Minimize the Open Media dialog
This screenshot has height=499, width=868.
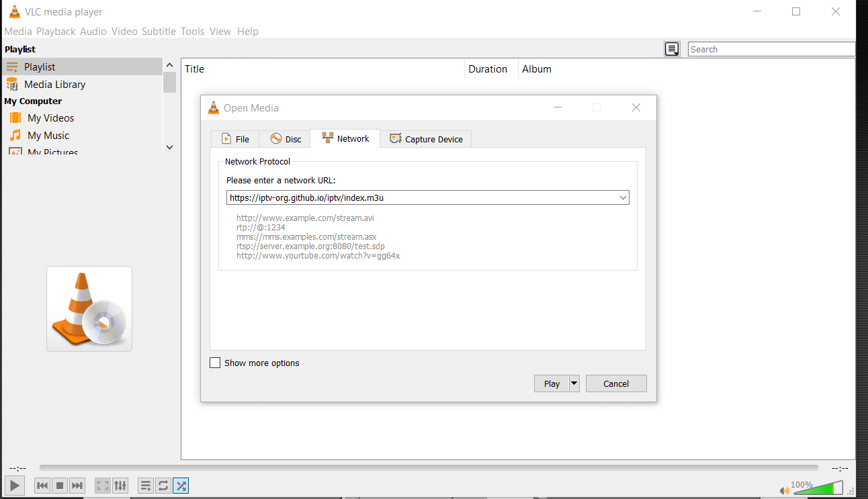point(557,107)
